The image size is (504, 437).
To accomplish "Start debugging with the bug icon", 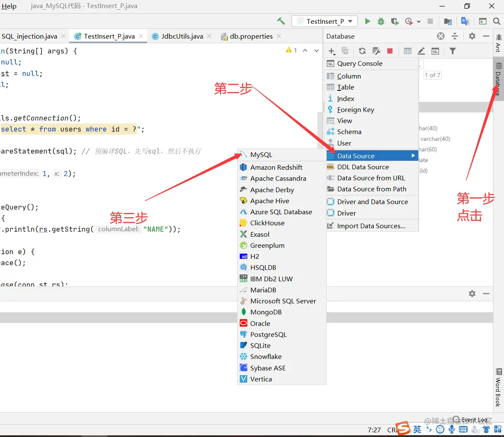I will tap(381, 21).
